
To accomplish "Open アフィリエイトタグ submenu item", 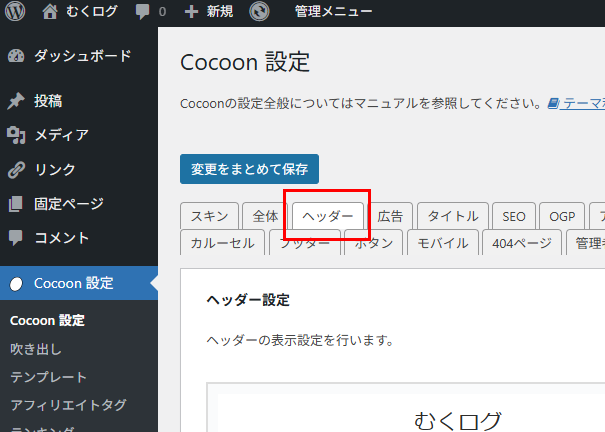I will (68, 405).
